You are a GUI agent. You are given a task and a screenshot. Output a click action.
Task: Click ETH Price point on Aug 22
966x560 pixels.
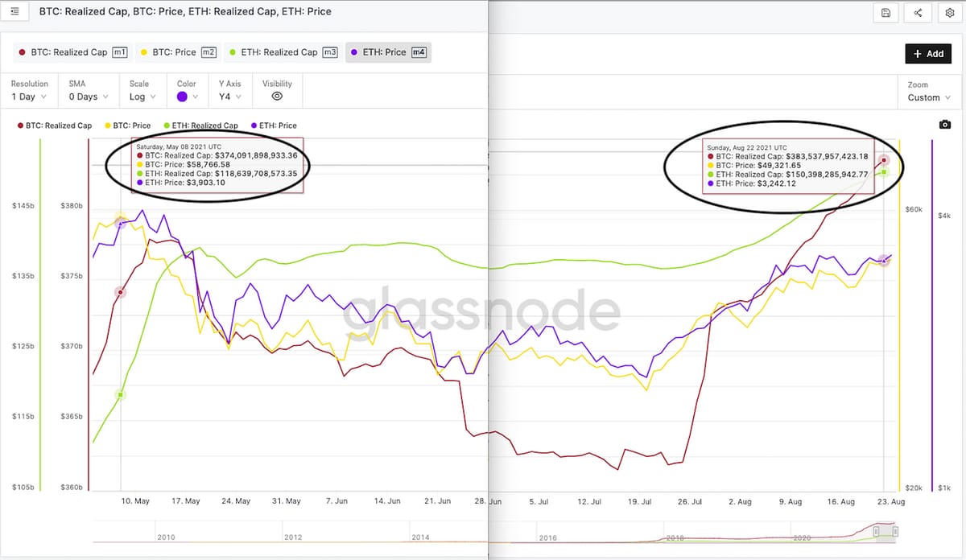(884, 260)
